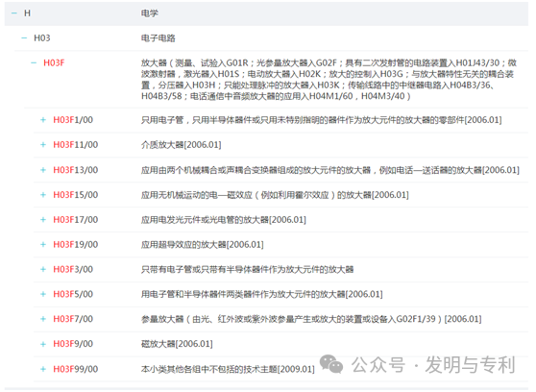Expand the H03F1/00 group

coord(43,120)
